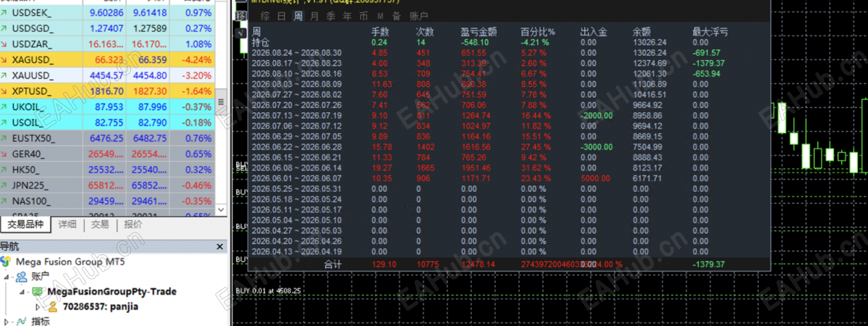Image resolution: width=868 pixels, height=326 pixels.
Task: Click the 指标 indicator icon in navigator
Action: (22, 321)
